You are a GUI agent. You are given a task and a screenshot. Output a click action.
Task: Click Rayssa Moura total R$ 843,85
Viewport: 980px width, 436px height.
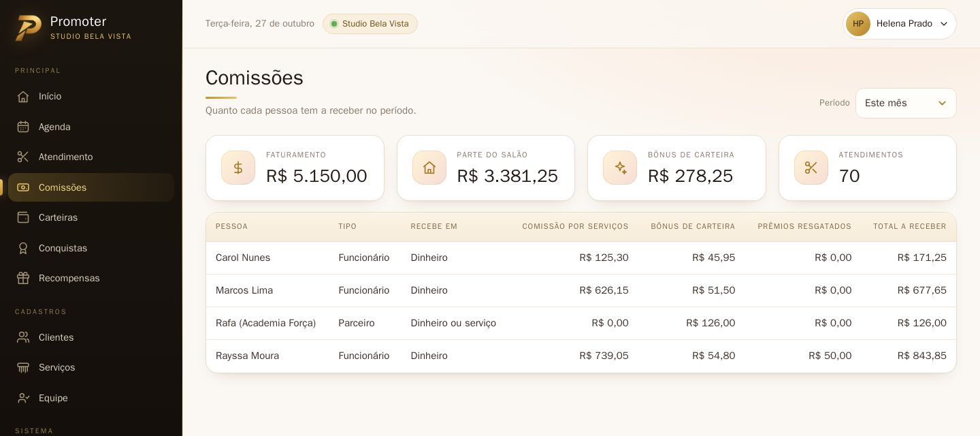pos(922,356)
